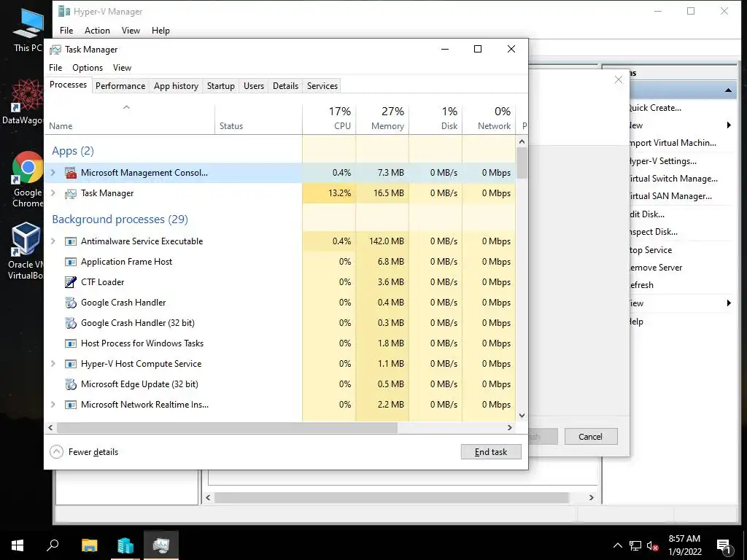Click the Antimalware Service Executable icon
This screenshot has width=747, height=560.
tap(71, 241)
